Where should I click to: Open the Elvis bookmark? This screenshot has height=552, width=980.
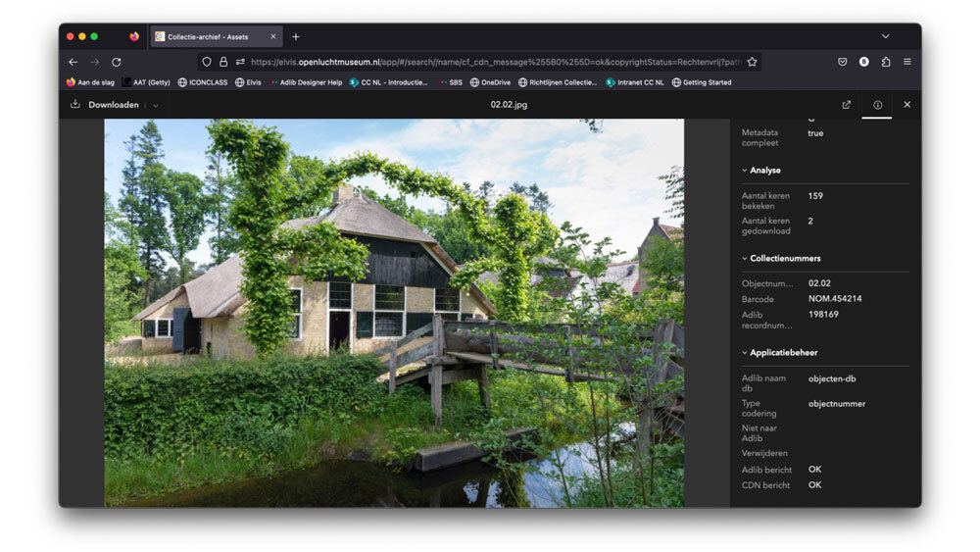click(x=248, y=82)
